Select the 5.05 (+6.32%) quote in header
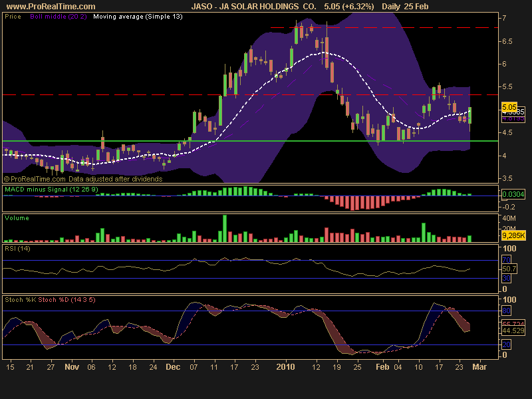Screen dimensions: 532x399 click(x=348, y=7)
